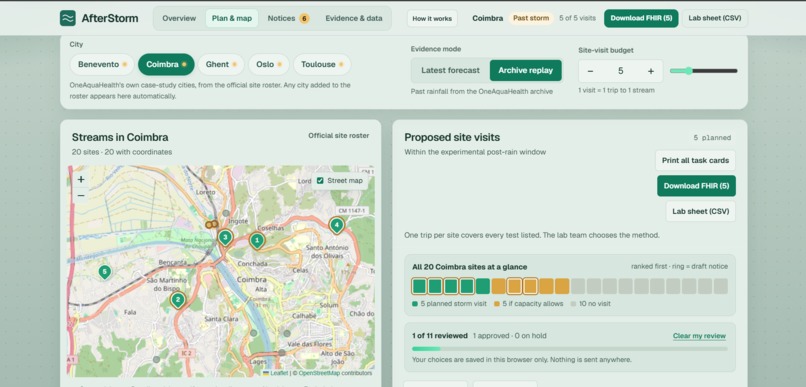Click the Notices badge showing 6
This screenshot has width=806, height=387.
point(304,19)
